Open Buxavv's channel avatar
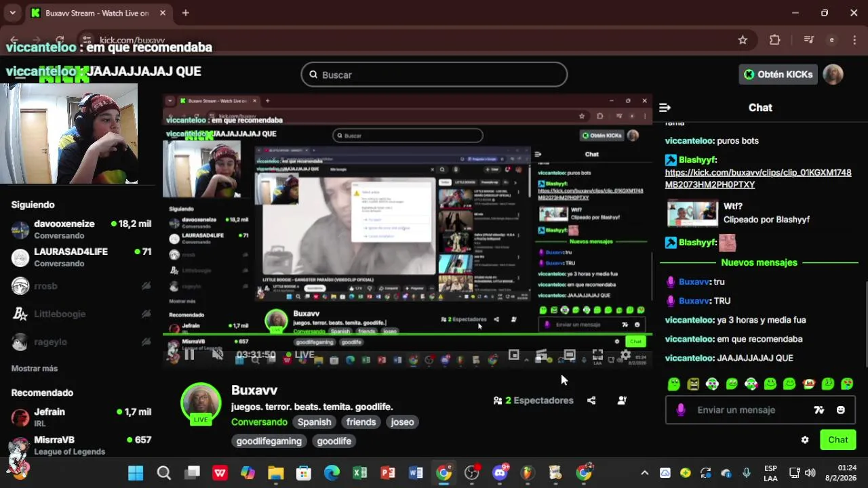 tap(201, 405)
